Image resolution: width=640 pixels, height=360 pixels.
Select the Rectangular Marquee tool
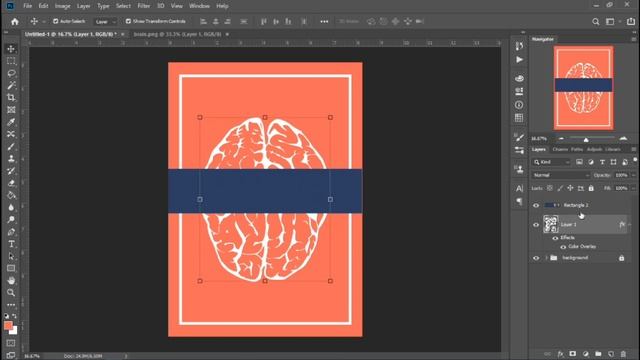coord(11,61)
